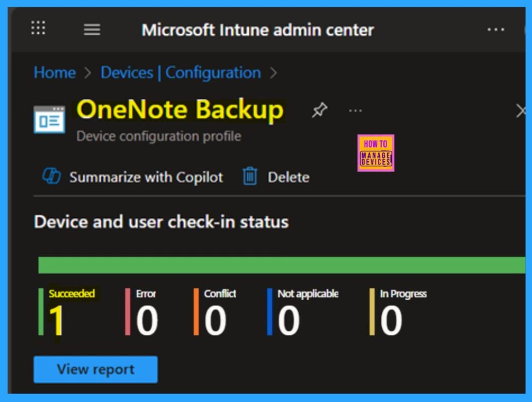The height and width of the screenshot is (402, 532).
Task: Go to the Home breadcrumb
Action: click(55, 73)
